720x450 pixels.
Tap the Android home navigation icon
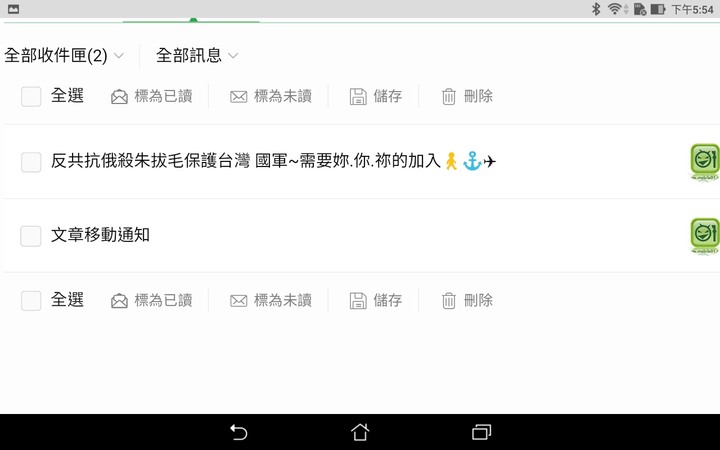pos(360,432)
